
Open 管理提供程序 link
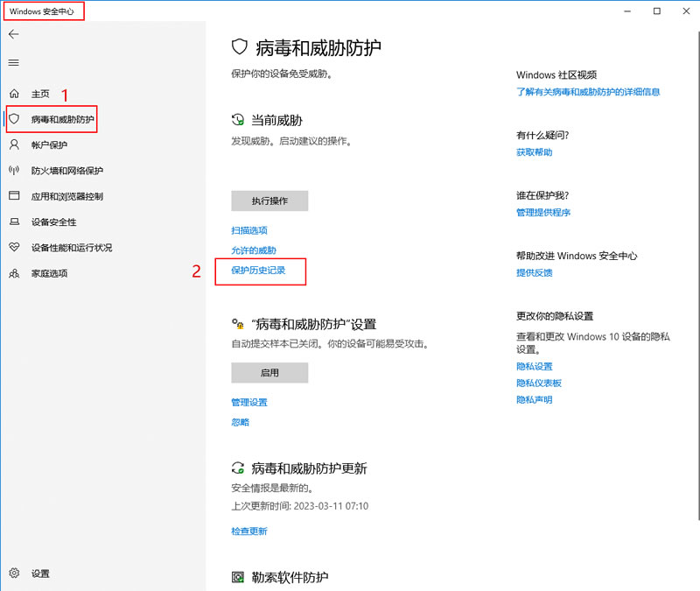click(x=543, y=213)
